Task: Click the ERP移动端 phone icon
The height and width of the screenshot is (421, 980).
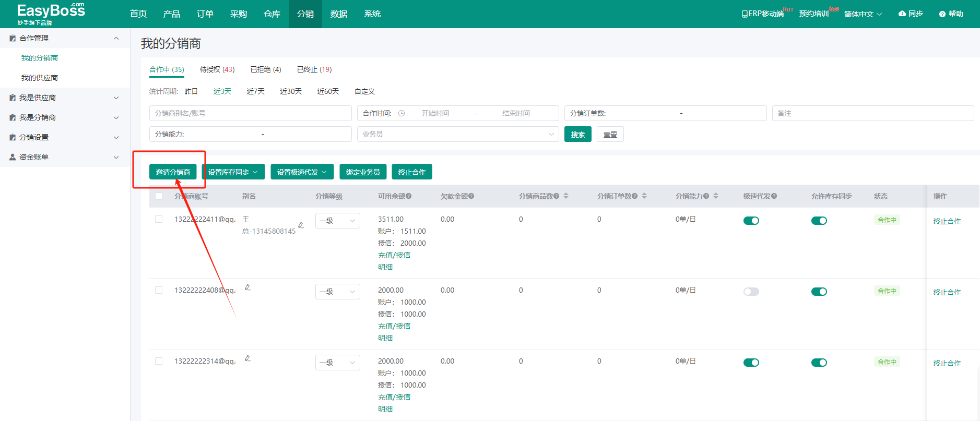Action: coord(745,14)
